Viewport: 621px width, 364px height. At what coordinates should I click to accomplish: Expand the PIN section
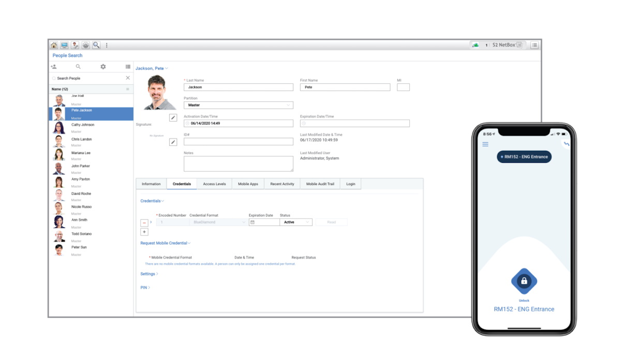pyautogui.click(x=145, y=288)
